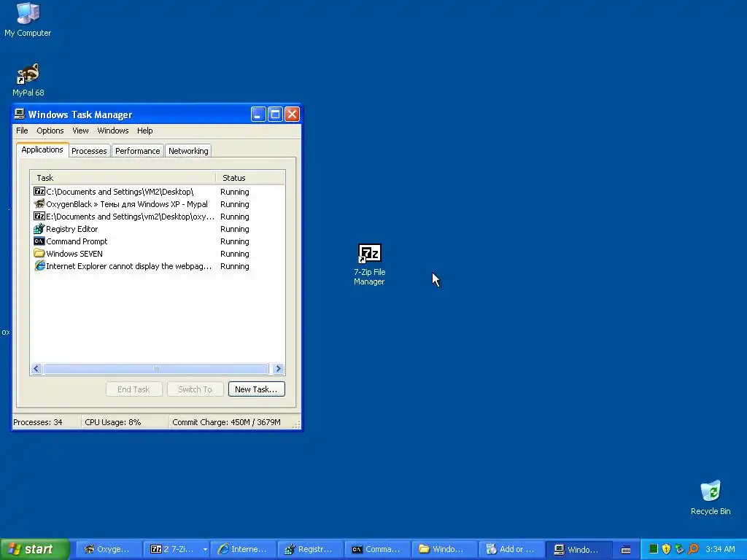Open the File menu in Task Manager

coord(22,131)
